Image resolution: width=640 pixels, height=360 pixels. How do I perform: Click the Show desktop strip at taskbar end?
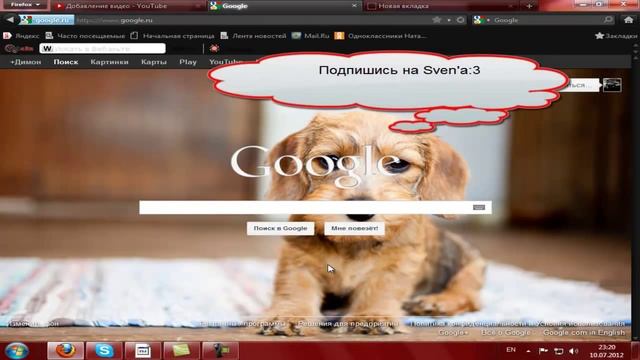coord(637,351)
